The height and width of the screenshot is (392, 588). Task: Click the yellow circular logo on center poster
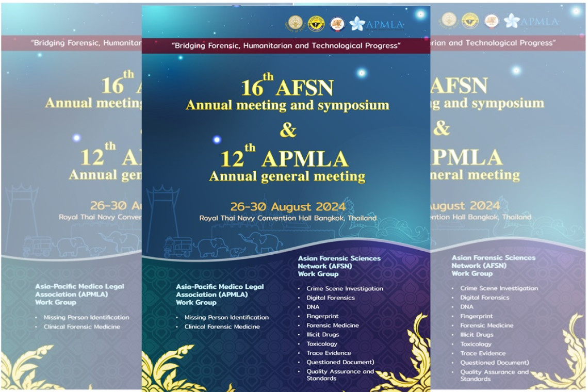[316, 23]
